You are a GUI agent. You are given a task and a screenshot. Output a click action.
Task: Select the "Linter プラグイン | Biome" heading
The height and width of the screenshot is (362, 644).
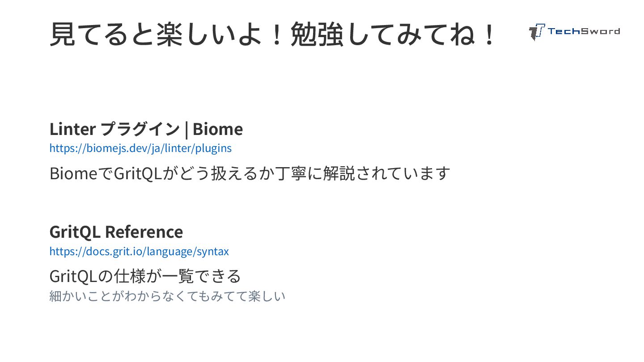[146, 129]
